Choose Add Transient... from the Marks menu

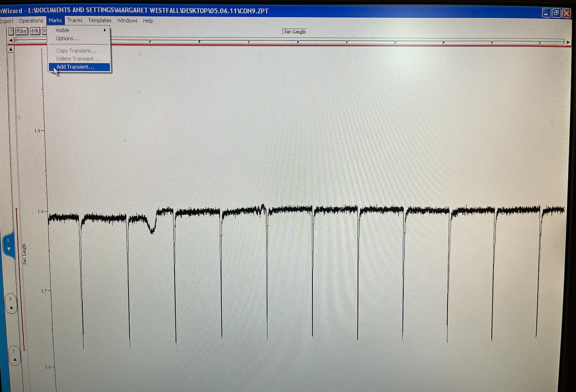click(79, 67)
